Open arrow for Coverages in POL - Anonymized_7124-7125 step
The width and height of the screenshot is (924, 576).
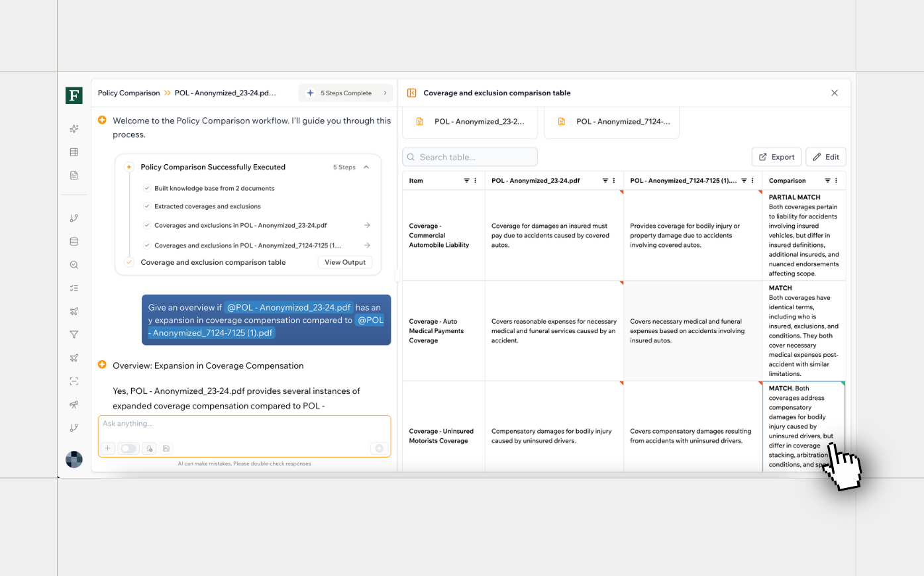(x=367, y=245)
